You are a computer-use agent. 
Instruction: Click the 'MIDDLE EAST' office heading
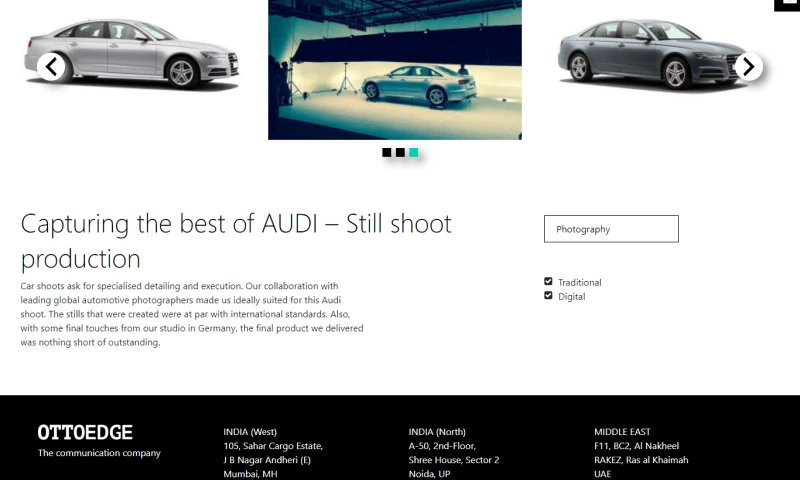(x=622, y=432)
